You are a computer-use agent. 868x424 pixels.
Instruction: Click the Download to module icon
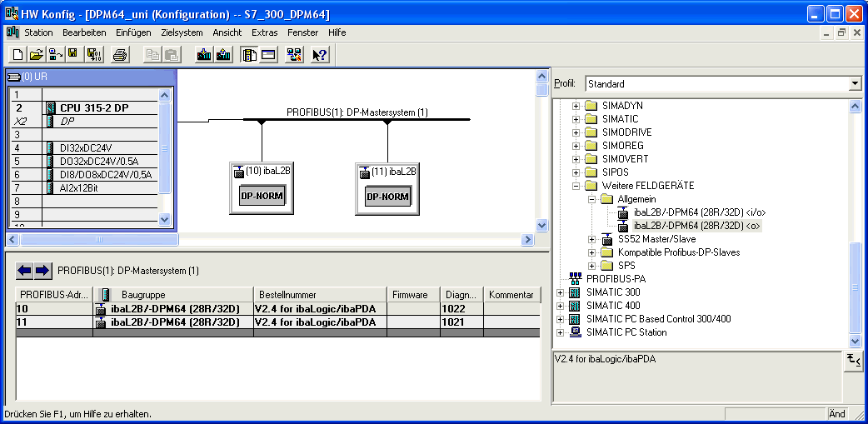point(204,55)
